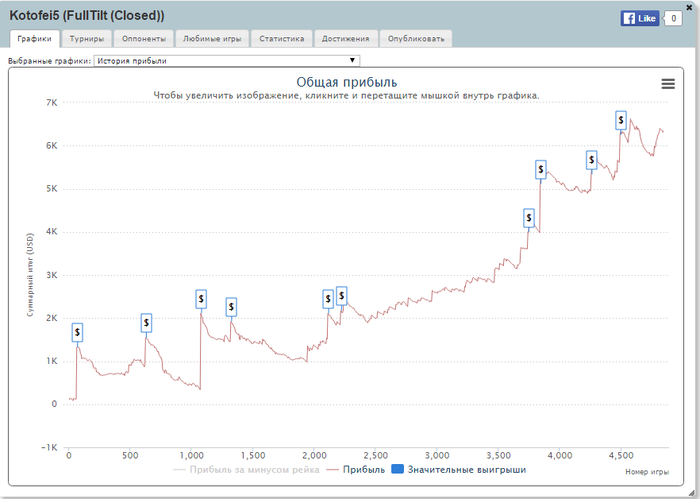
Task: Click the resize grip at the popup's bottom-right corner
Action: pos(690,492)
